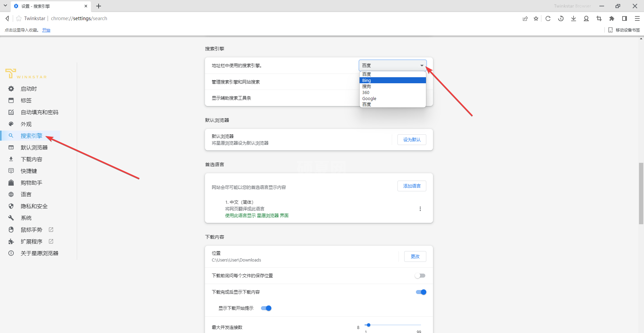Choose the first 百度 option in list
This screenshot has width=644, height=333.
click(x=392, y=74)
